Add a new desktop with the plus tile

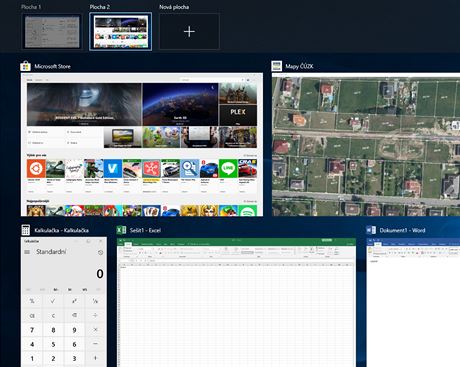[x=189, y=32]
